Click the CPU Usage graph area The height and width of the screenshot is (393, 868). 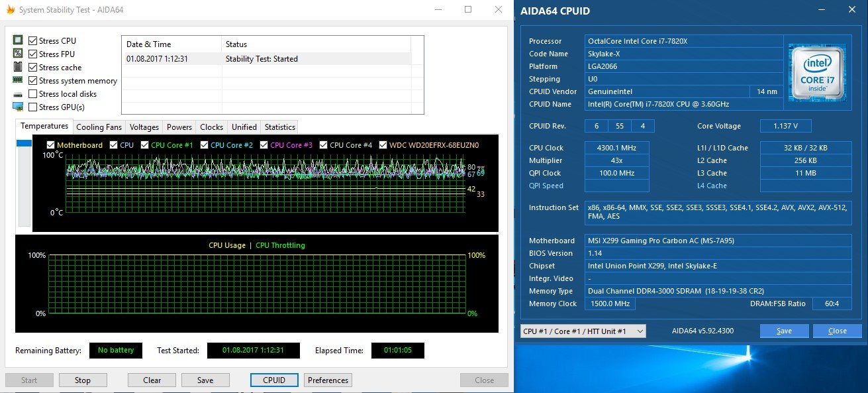257,284
